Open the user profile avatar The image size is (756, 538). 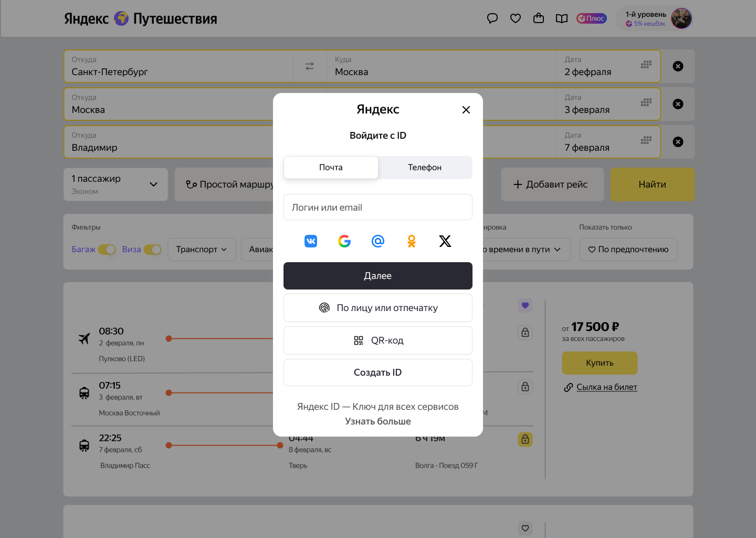681,18
